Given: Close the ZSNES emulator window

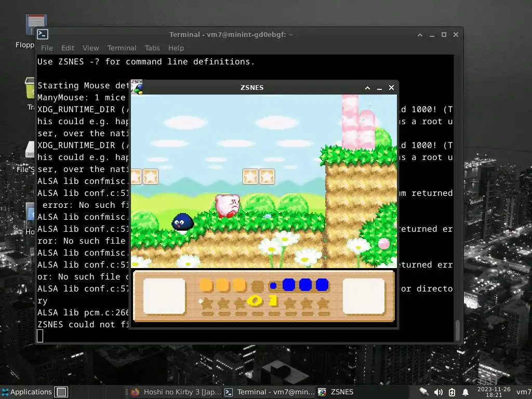Looking at the screenshot, I should pyautogui.click(x=391, y=87).
